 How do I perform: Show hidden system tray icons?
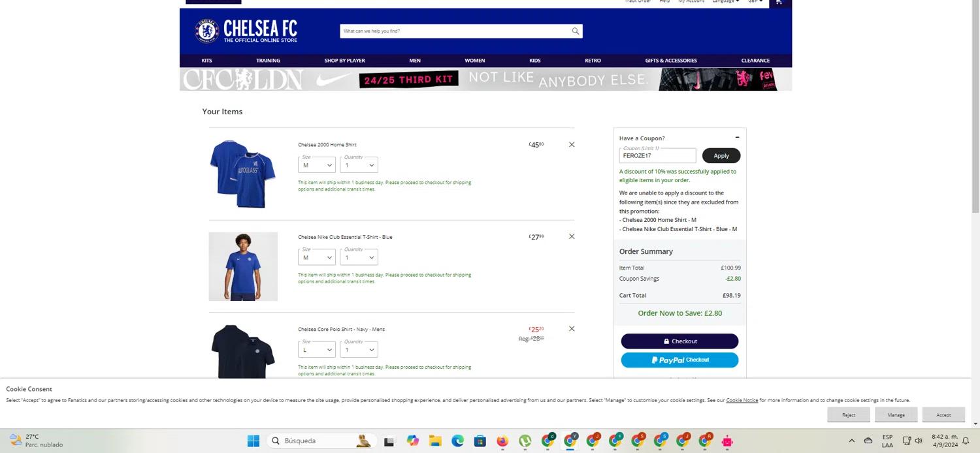851,441
